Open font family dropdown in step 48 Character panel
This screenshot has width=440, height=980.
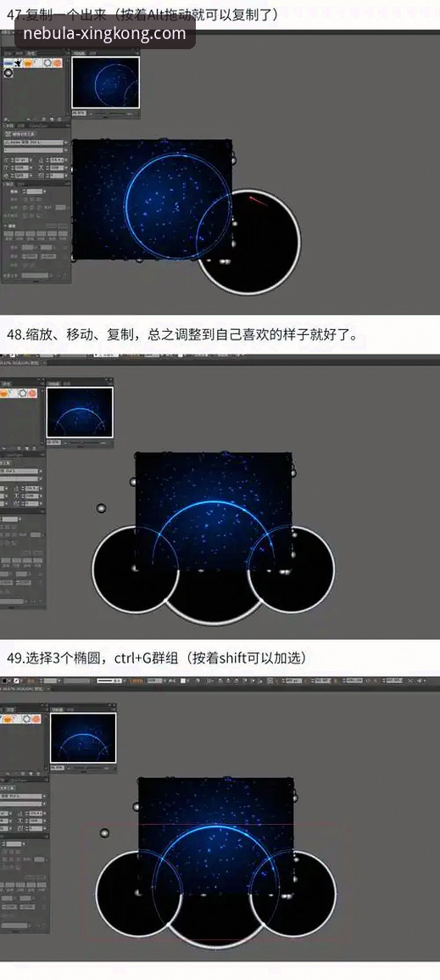40,471
